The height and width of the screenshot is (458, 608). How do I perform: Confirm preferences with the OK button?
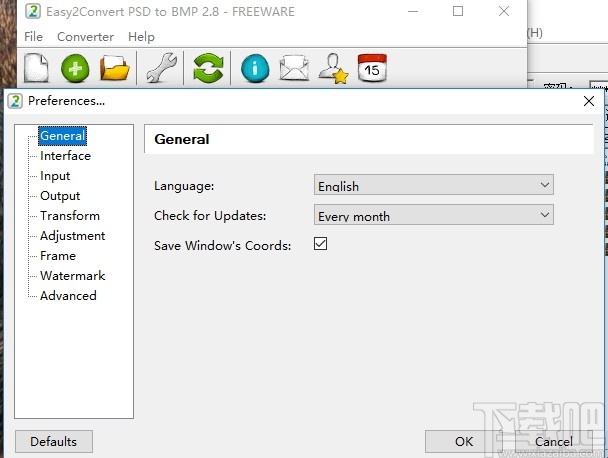click(464, 441)
